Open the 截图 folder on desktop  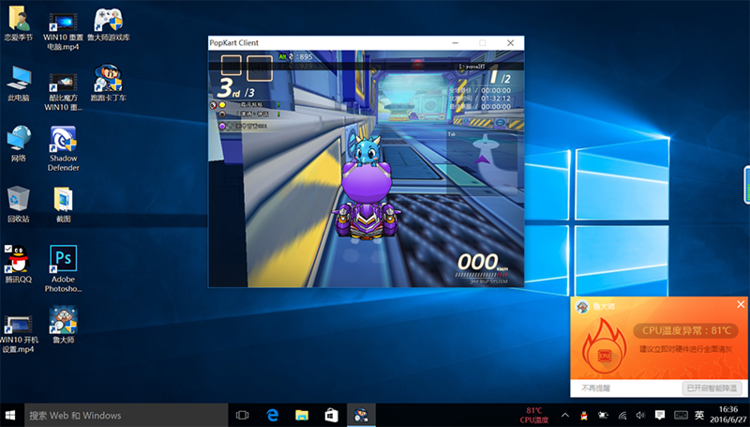point(63,198)
